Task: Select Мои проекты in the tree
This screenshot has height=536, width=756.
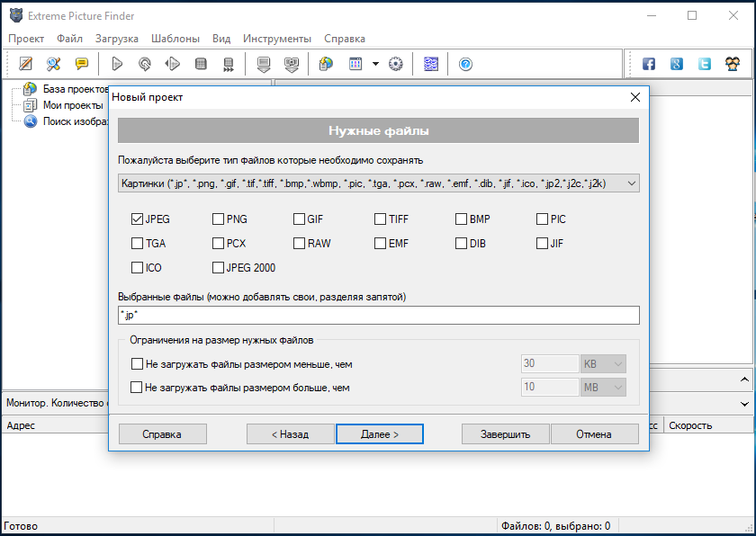Action: pyautogui.click(x=73, y=105)
